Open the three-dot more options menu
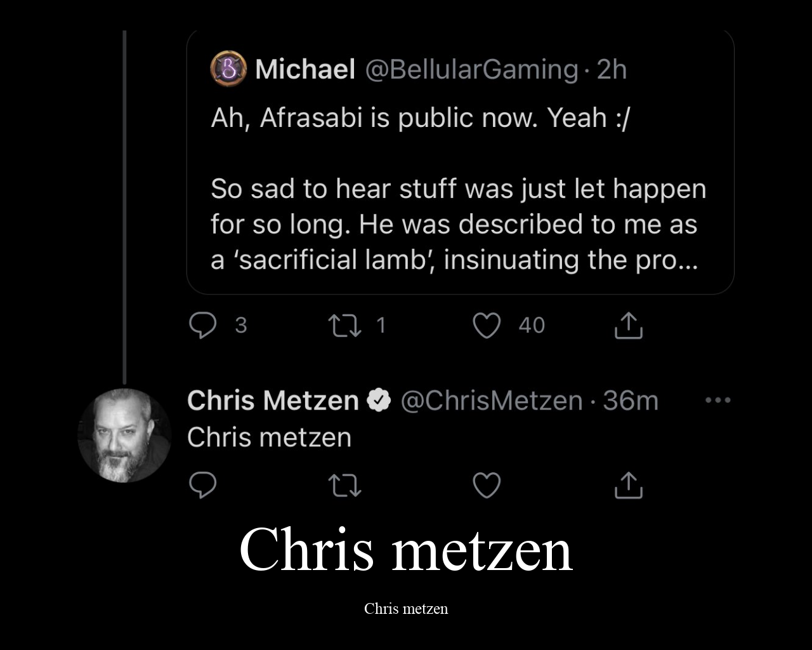 (718, 400)
